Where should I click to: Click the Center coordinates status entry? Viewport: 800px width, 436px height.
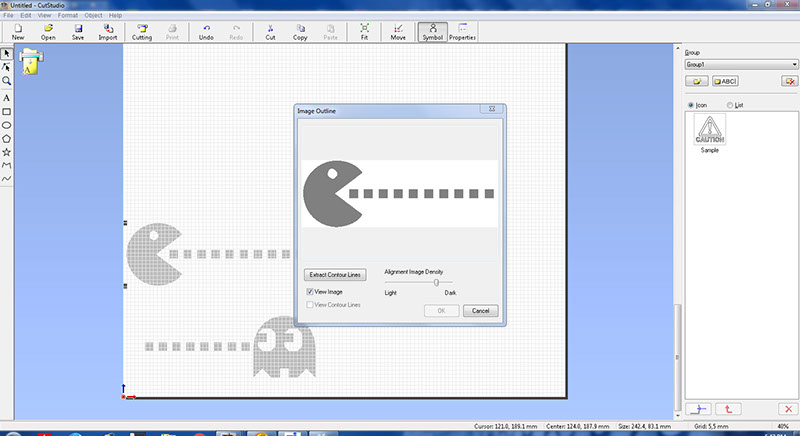(x=578, y=426)
